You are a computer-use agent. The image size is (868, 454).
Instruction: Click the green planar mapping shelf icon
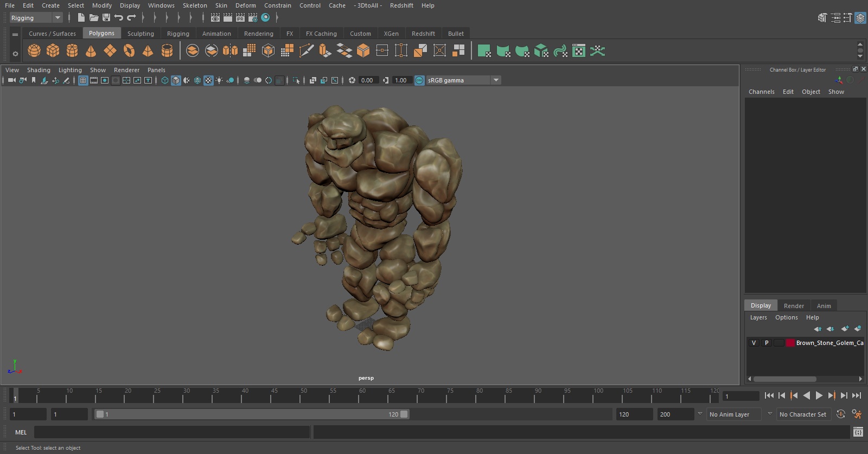click(x=484, y=51)
